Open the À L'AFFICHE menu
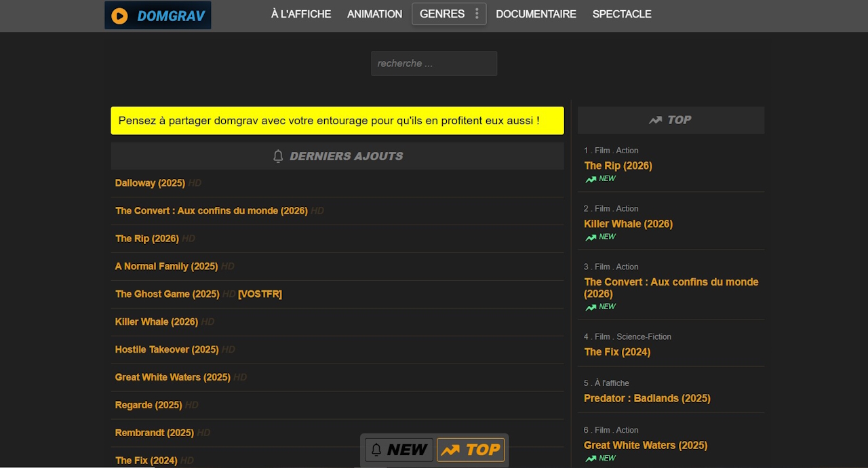868x468 pixels. (301, 14)
